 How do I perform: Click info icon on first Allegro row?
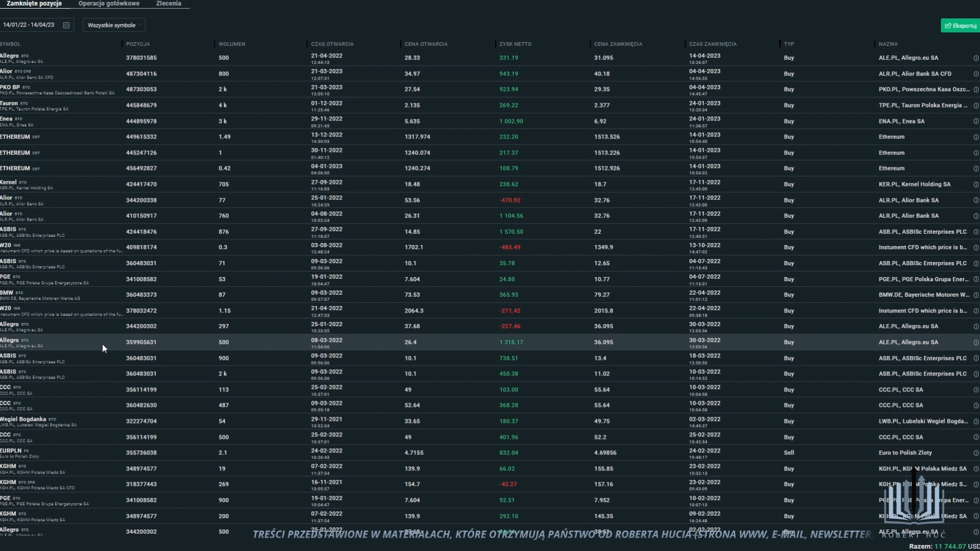tap(975, 58)
